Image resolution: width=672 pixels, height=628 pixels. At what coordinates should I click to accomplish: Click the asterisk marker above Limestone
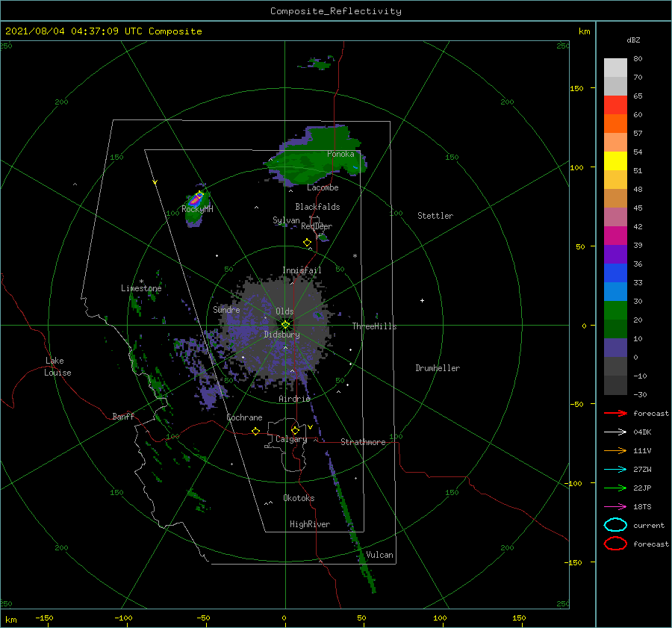point(141,282)
